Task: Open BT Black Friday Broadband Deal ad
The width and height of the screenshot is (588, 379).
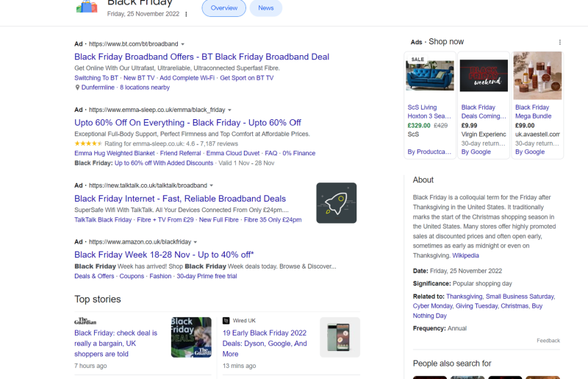Action: [x=201, y=57]
